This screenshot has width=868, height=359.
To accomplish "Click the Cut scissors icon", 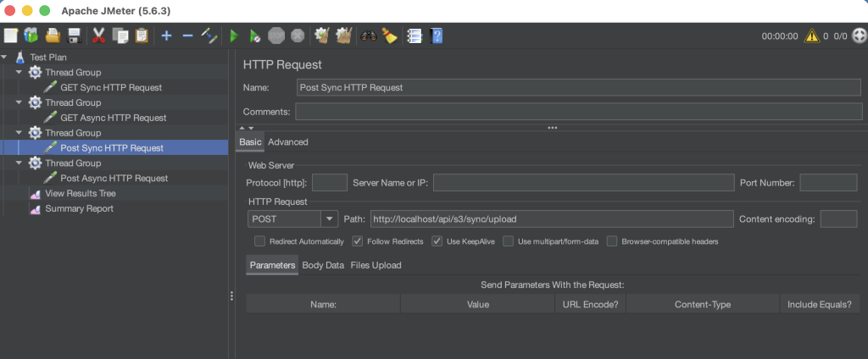I will (98, 36).
